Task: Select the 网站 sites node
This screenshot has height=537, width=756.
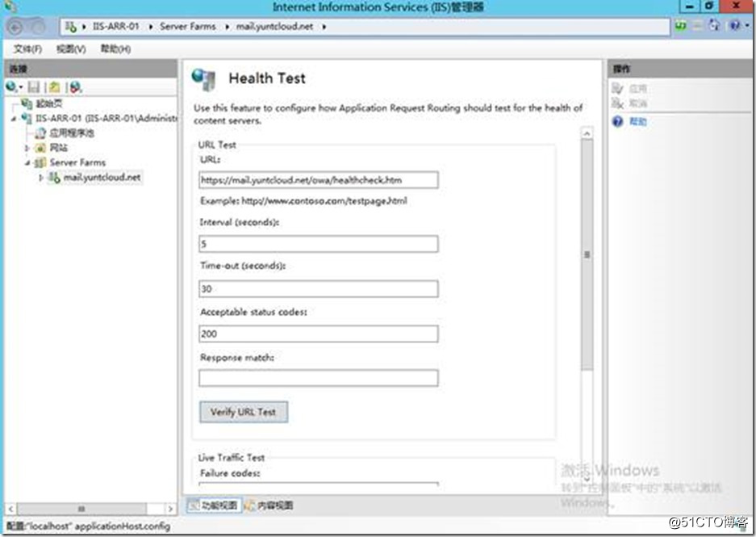Action: point(58,148)
